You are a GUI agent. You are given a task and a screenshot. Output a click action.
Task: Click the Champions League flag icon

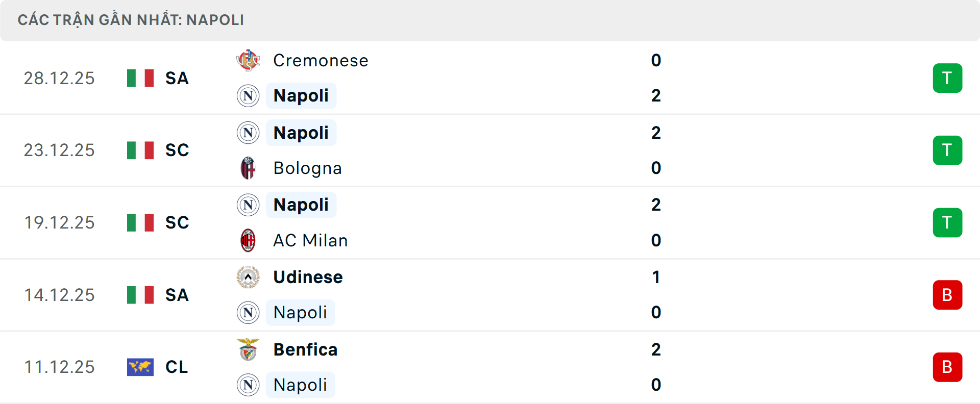[x=140, y=367]
